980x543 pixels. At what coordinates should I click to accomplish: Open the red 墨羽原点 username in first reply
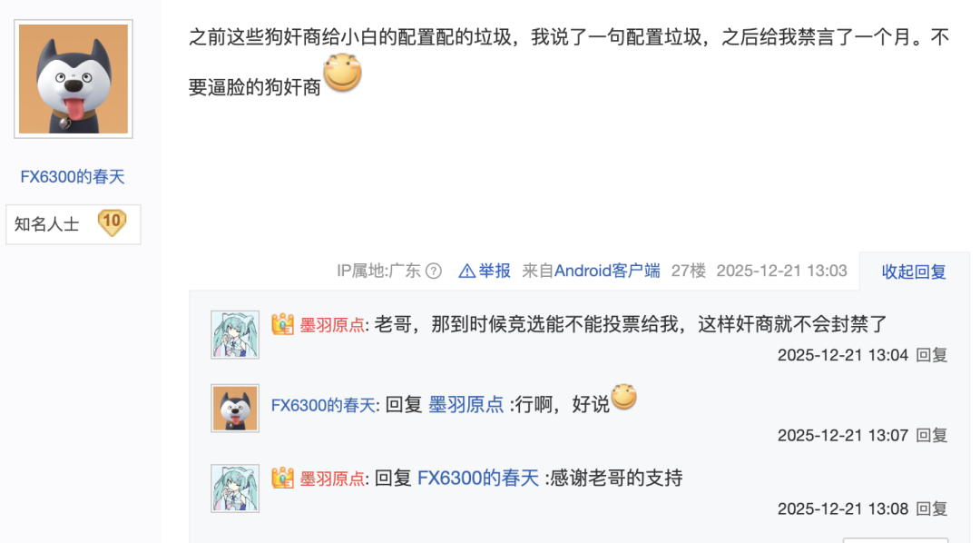(x=332, y=325)
